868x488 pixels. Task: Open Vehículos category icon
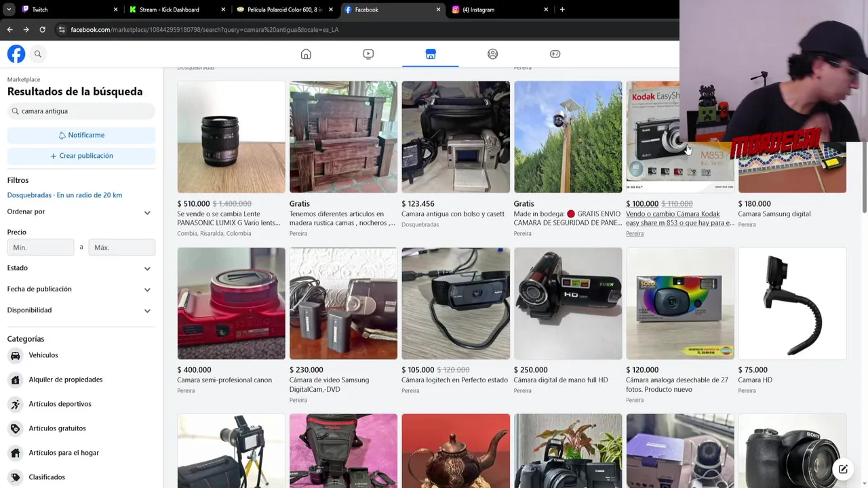(15, 355)
